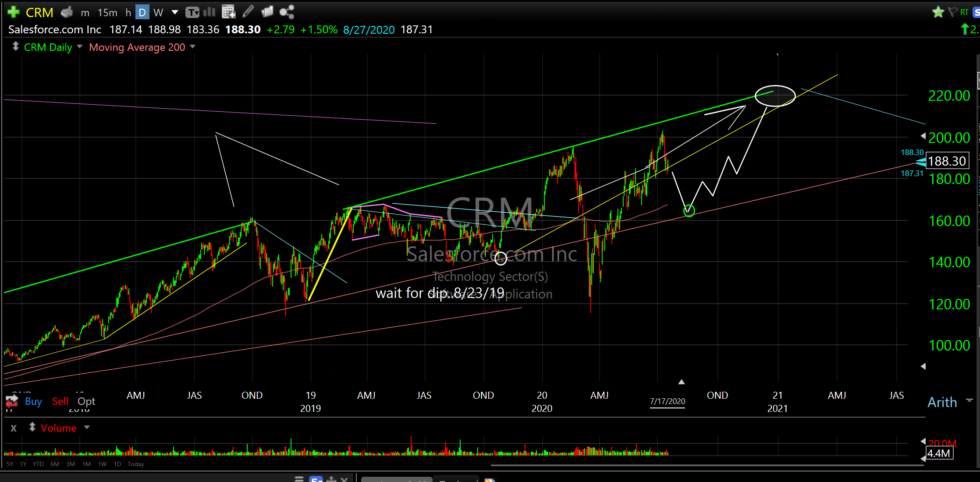
Task: Open the folder layouts icon
Action: (x=267, y=12)
